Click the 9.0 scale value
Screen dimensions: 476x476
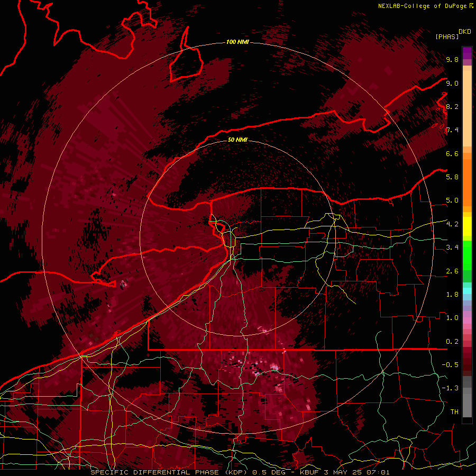pos(452,83)
